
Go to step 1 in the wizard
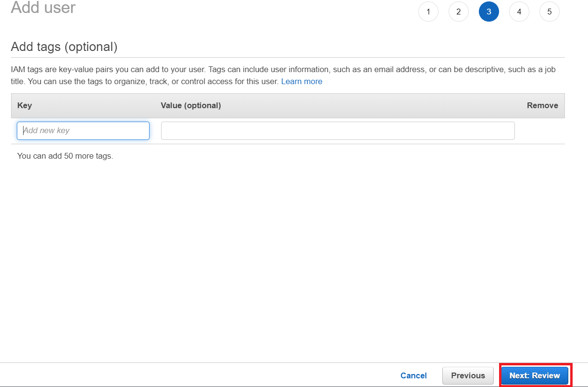[428, 12]
